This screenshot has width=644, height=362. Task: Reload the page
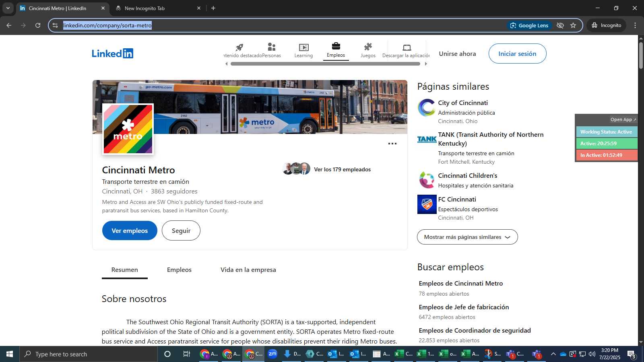click(x=38, y=25)
